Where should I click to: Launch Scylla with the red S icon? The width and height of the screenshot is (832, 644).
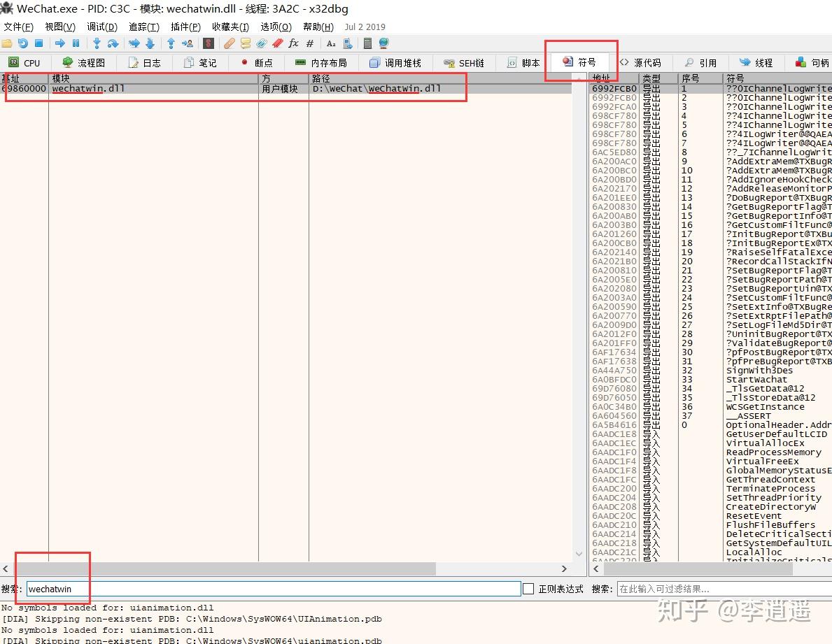pyautogui.click(x=209, y=43)
